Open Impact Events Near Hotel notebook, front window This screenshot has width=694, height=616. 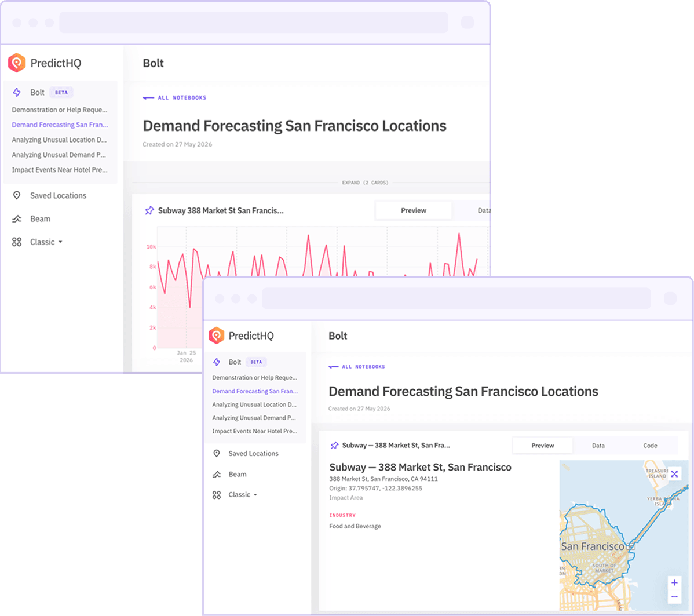254,431
